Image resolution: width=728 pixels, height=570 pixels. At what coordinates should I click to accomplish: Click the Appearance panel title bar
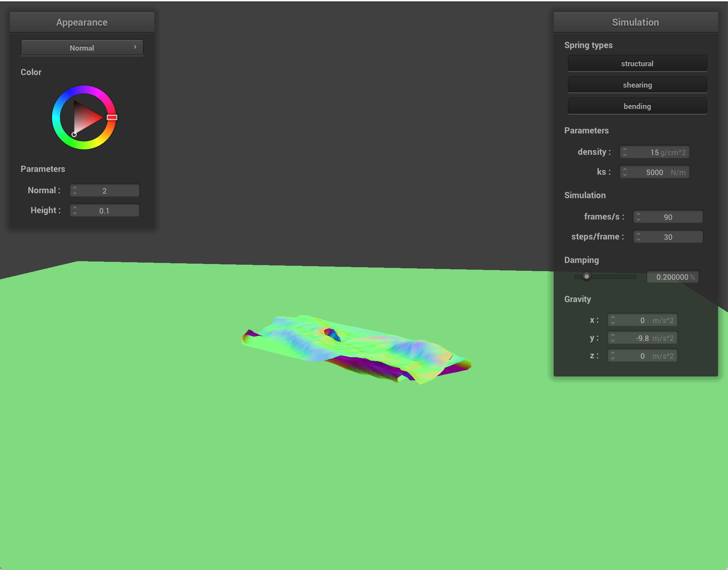tap(82, 22)
